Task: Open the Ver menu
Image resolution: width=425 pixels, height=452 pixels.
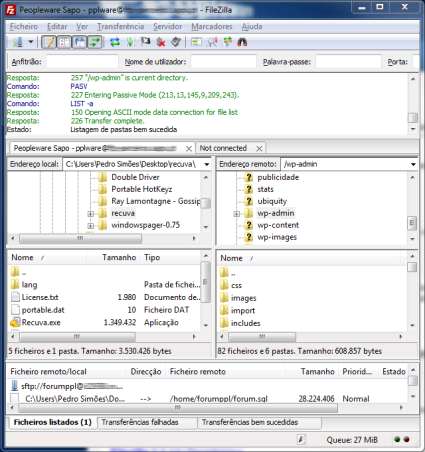Action: click(82, 26)
